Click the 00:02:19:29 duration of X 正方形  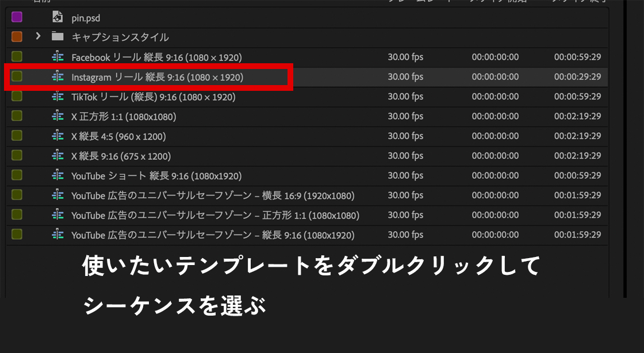pos(577,117)
